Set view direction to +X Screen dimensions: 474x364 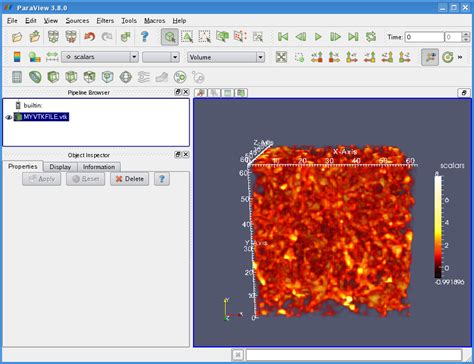click(317, 57)
